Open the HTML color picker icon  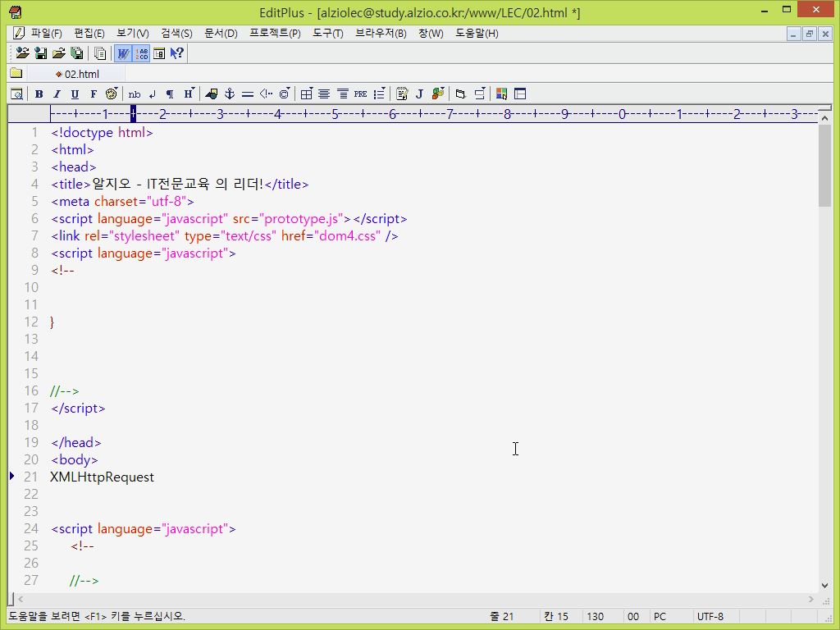pyautogui.click(x=501, y=94)
